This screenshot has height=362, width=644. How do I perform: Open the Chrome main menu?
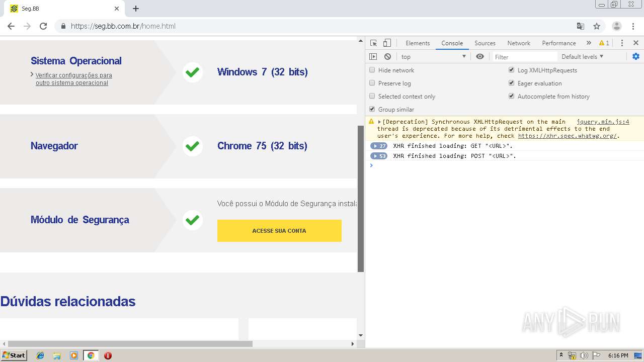coord(633,26)
